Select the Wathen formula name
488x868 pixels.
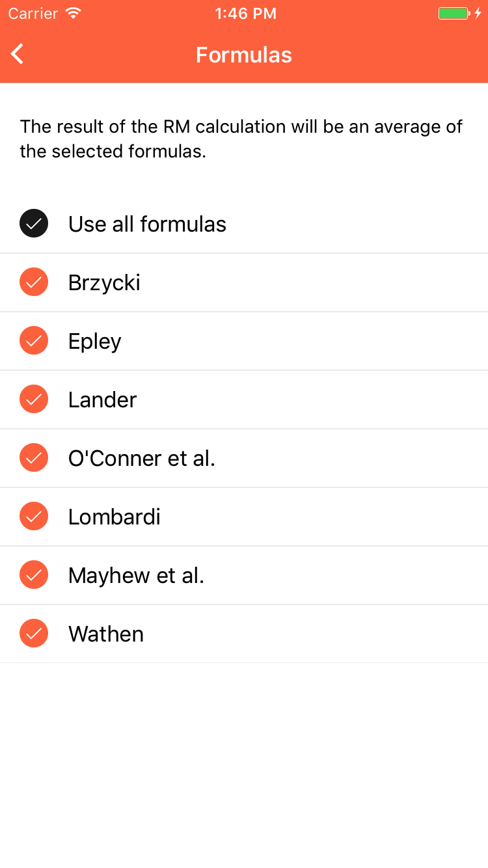click(106, 634)
